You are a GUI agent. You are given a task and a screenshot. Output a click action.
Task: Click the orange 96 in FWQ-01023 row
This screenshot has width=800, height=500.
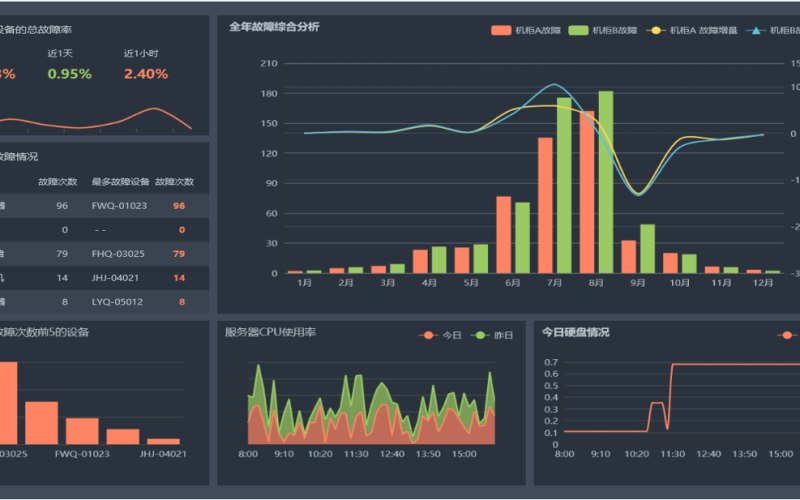coord(179,206)
